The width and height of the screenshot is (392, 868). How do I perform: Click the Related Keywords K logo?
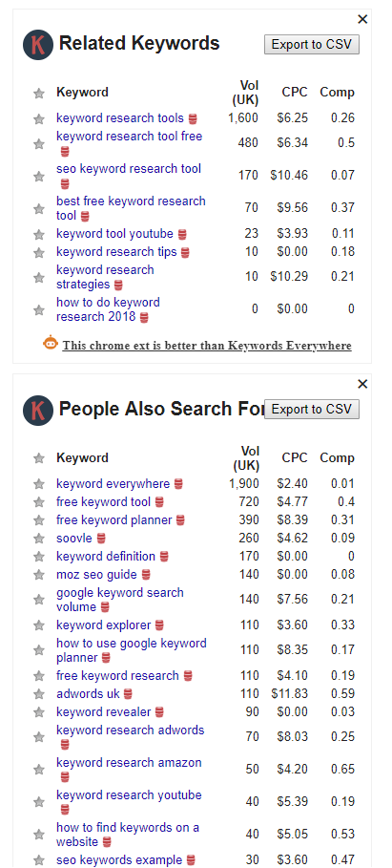tap(37, 44)
